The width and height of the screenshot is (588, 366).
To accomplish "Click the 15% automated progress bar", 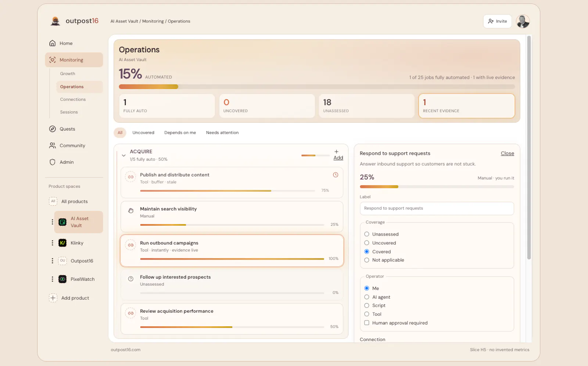I will click(x=317, y=87).
